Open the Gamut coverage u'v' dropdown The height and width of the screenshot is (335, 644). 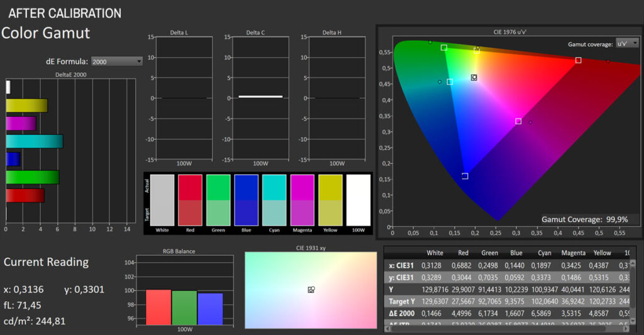pyautogui.click(x=627, y=43)
